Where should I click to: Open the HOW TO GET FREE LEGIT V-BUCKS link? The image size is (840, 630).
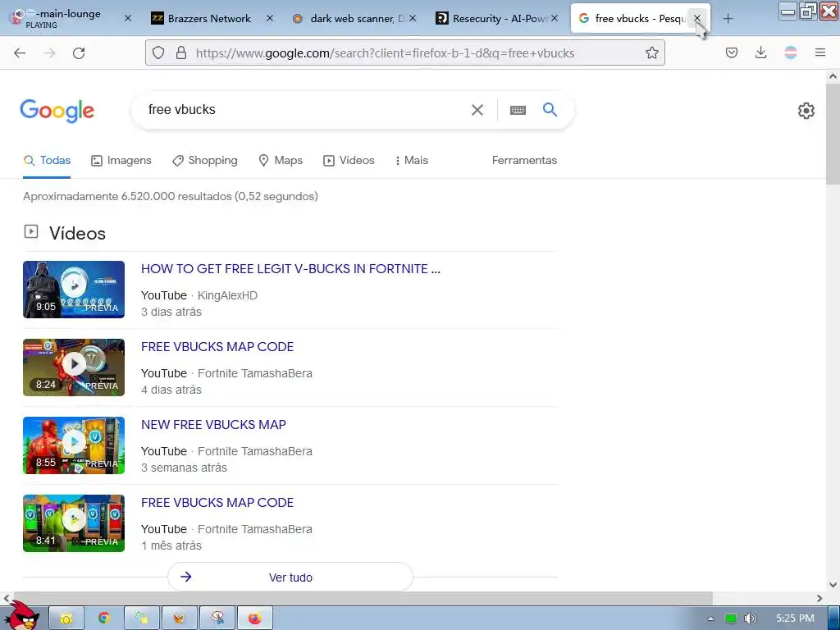290,269
